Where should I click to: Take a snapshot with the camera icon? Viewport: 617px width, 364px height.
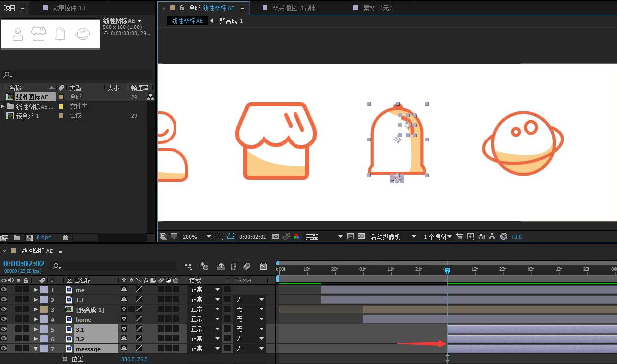point(275,237)
